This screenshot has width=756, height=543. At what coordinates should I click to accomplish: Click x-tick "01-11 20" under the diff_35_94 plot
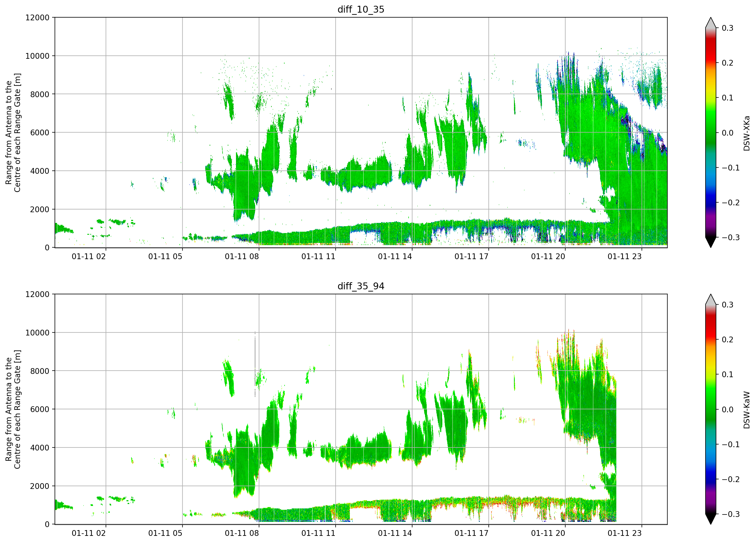548,533
